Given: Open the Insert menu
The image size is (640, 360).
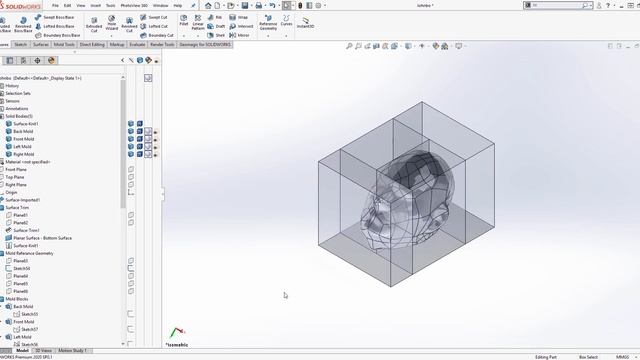Looking at the screenshot, I should [96, 6].
